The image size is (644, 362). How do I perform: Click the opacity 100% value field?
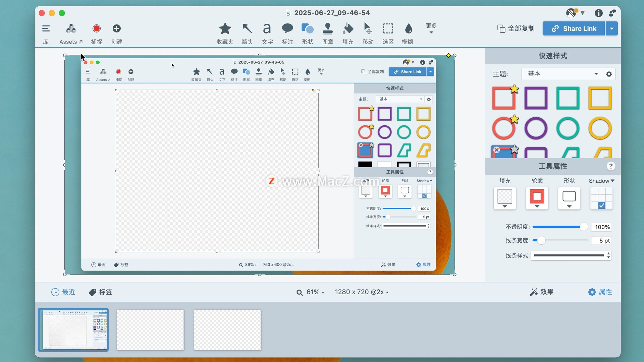tap(602, 227)
